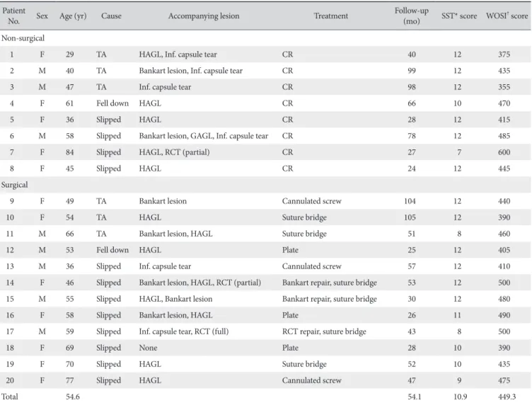Click age value 61

[69, 103]
